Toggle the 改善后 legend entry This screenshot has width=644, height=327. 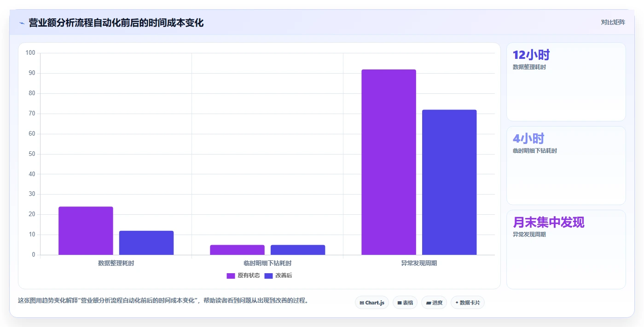click(278, 275)
